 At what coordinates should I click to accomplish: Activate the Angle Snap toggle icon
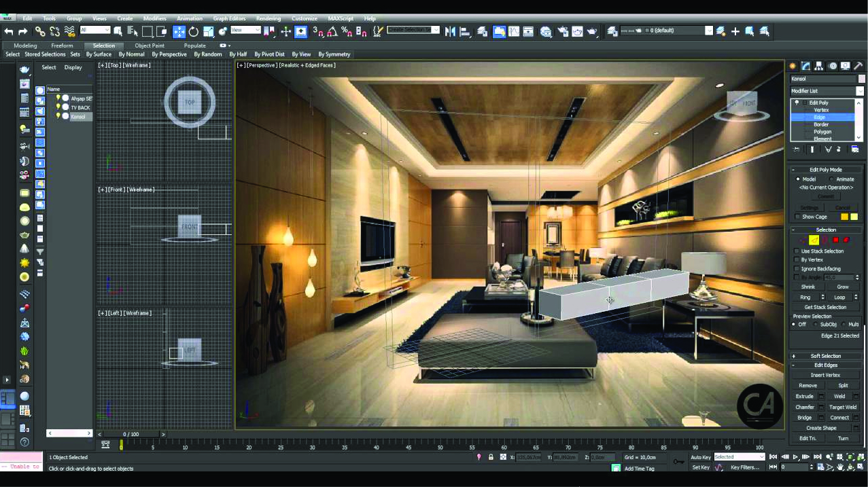[332, 31]
